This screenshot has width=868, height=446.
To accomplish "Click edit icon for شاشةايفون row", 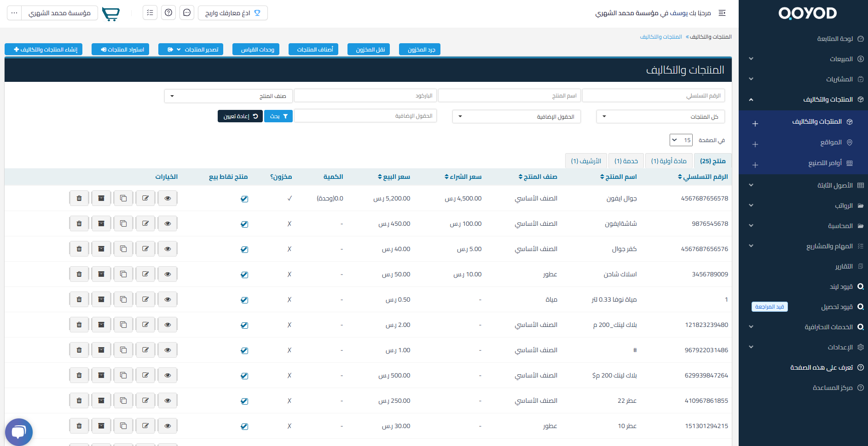I will pyautogui.click(x=145, y=223).
